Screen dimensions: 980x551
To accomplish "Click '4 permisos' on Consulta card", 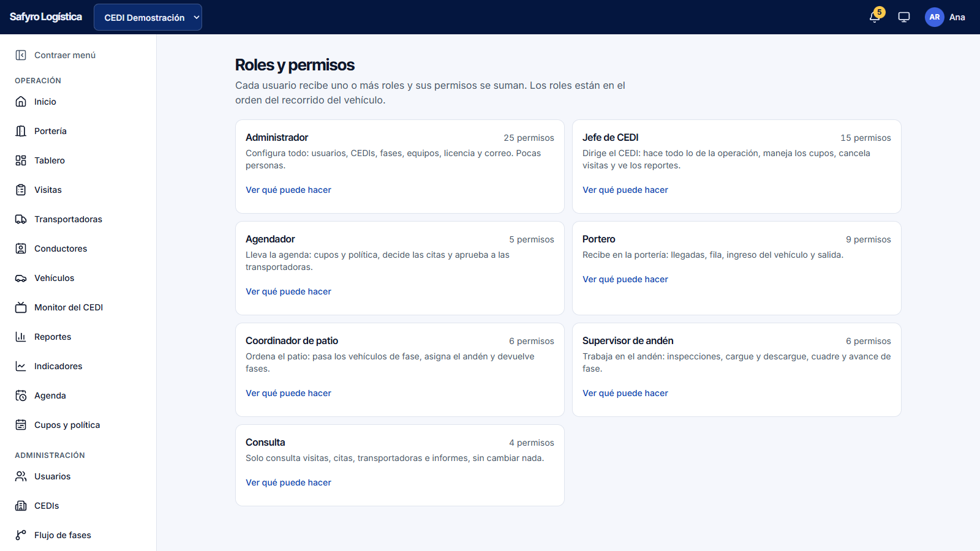I will [532, 443].
